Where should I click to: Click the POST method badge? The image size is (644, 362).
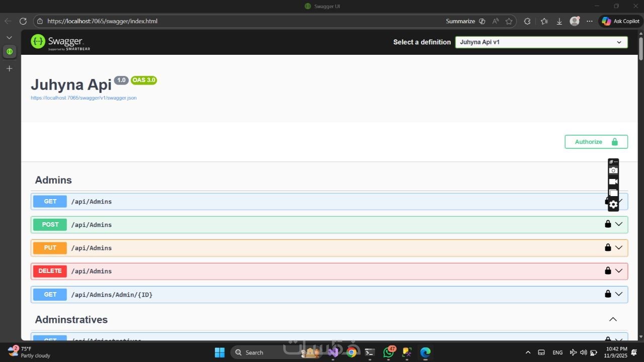click(50, 225)
